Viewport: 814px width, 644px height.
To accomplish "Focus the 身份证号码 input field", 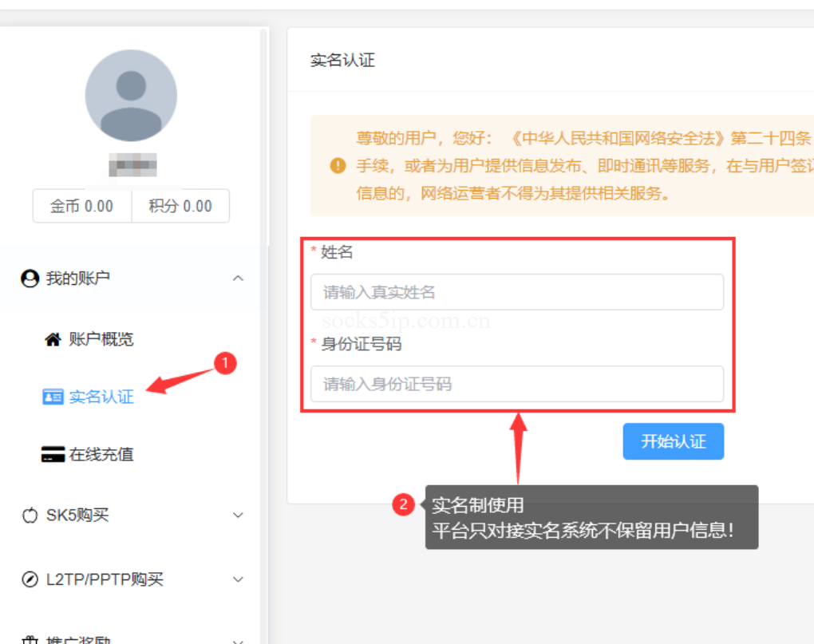I will pos(517,384).
